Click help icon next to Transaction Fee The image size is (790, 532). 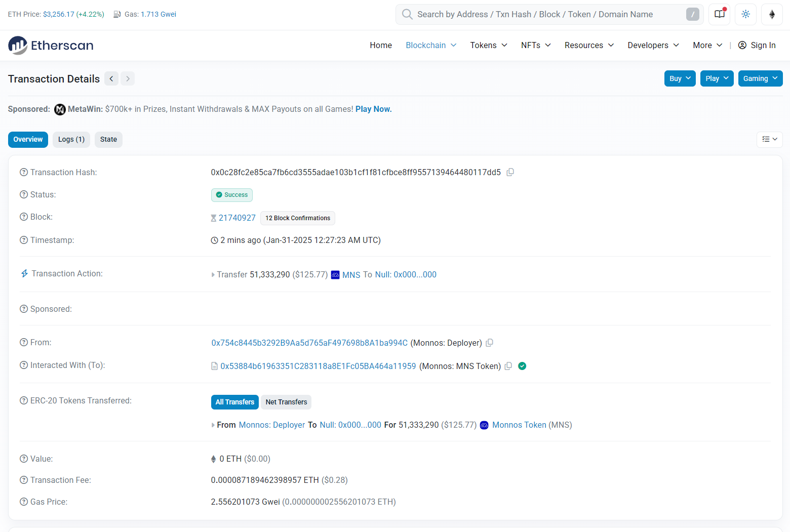(x=24, y=480)
